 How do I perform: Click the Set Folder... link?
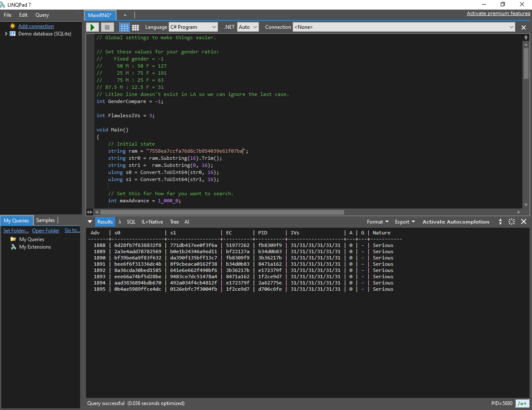click(x=16, y=231)
